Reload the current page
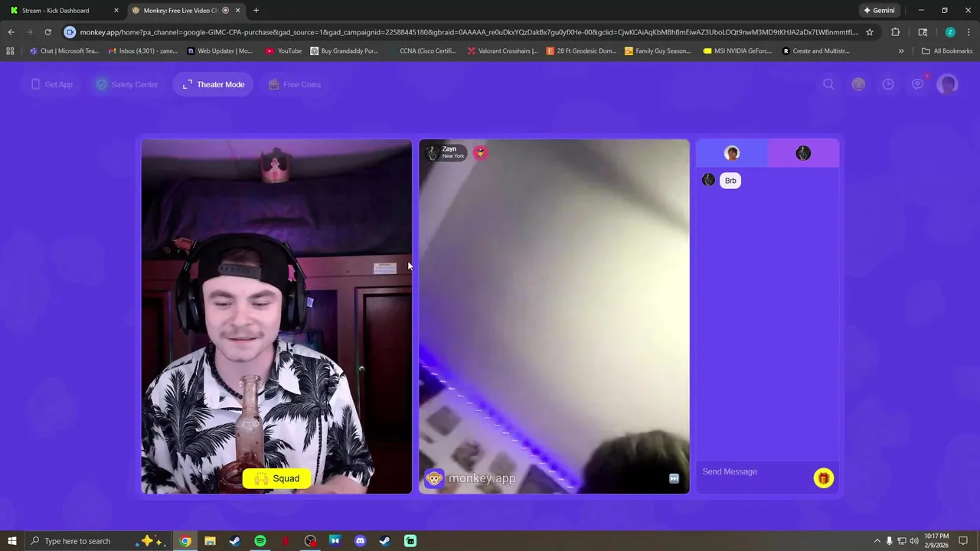 (x=47, y=32)
